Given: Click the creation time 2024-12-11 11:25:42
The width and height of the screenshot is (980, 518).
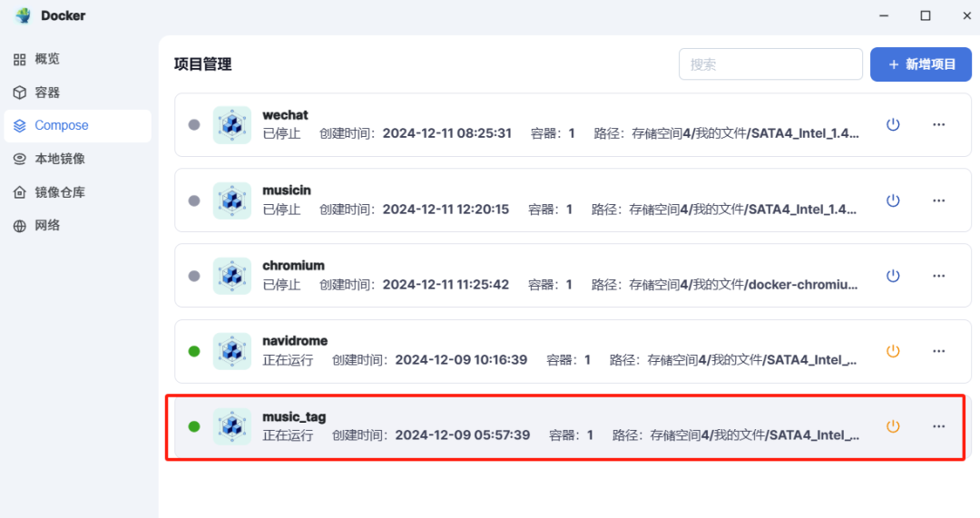Looking at the screenshot, I should click(446, 284).
